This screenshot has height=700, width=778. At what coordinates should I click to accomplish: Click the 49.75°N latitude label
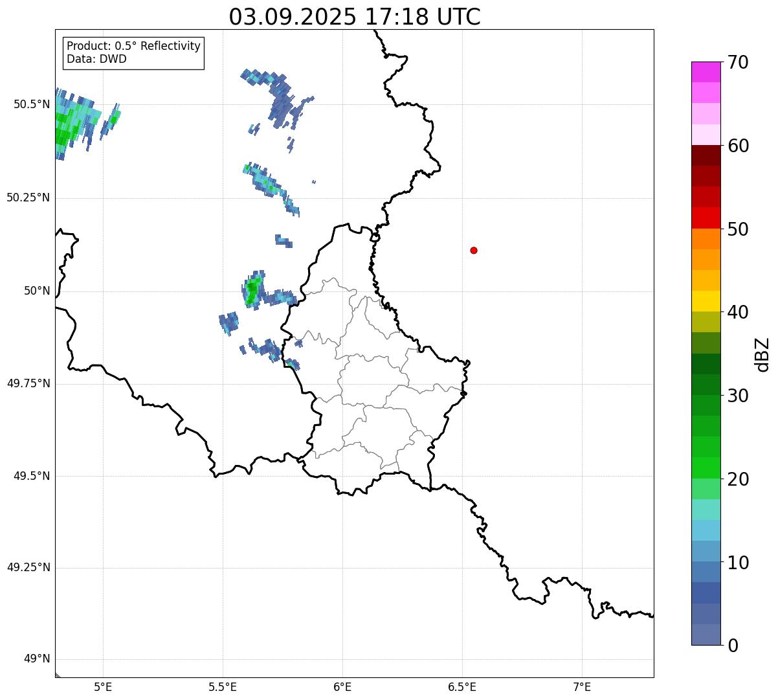pos(28,383)
